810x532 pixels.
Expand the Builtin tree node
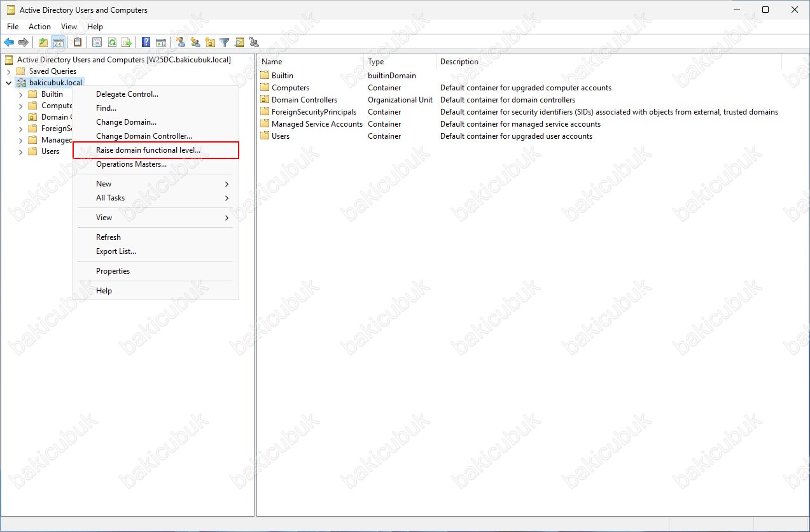pyautogui.click(x=20, y=94)
